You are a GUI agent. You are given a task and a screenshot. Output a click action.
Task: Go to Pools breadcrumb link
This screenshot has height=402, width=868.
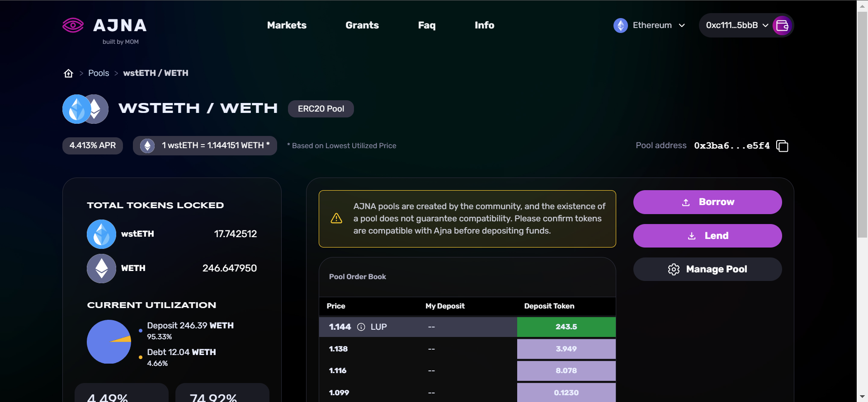99,73
